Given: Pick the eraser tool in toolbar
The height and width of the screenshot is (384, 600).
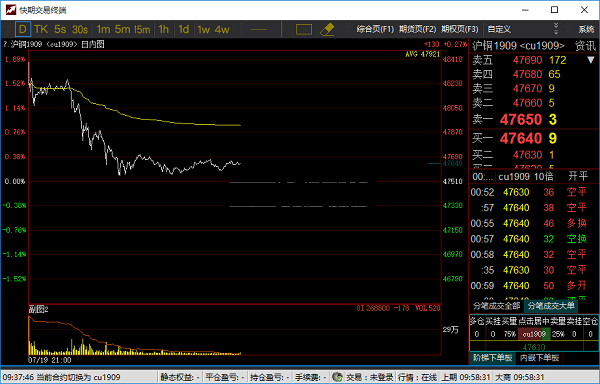Looking at the screenshot, I should [327, 29].
